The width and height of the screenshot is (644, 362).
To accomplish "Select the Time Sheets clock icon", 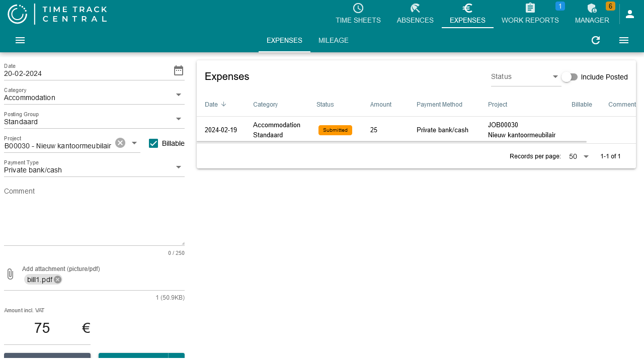I will (x=358, y=8).
